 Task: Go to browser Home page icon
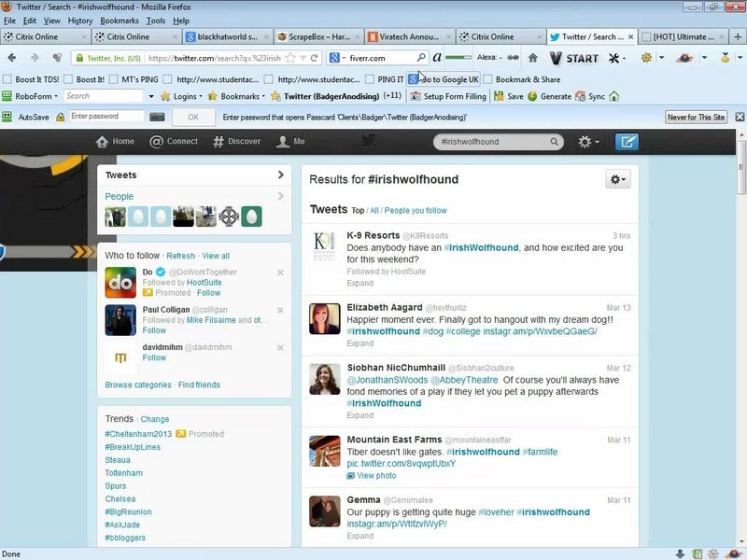pos(532,58)
